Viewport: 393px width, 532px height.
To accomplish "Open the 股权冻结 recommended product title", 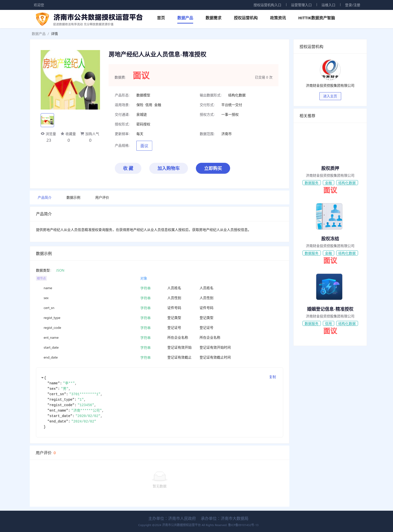I will coord(330,239).
